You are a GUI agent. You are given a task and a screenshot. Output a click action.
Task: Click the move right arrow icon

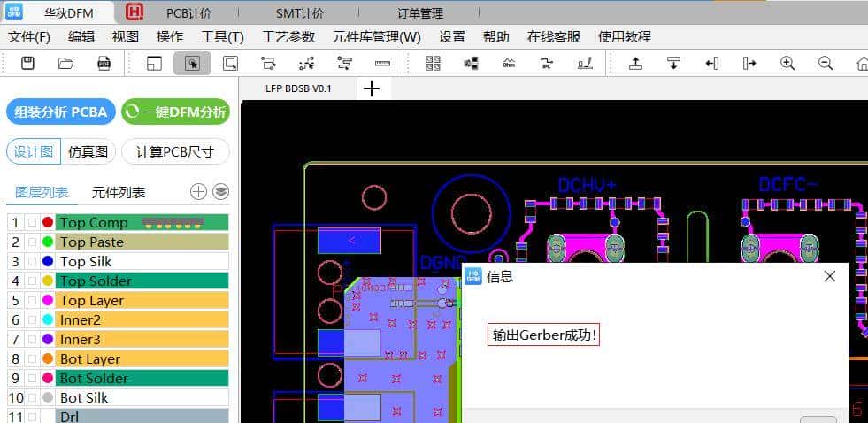(x=749, y=63)
